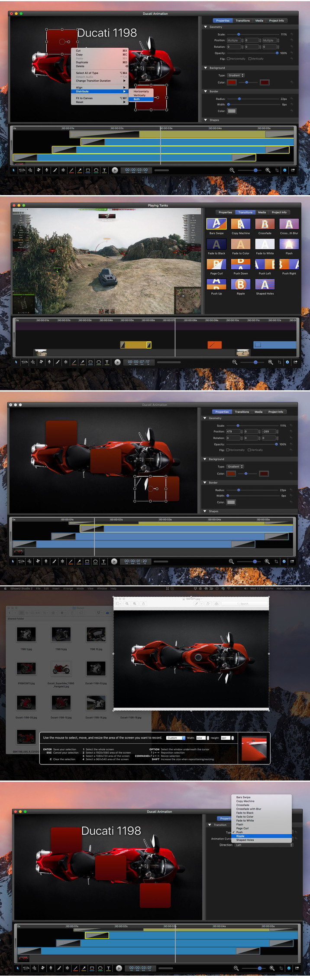The image size is (310, 980).
Task: Open the Insert menu in iShowU Studio menu bar
Action: (56, 588)
